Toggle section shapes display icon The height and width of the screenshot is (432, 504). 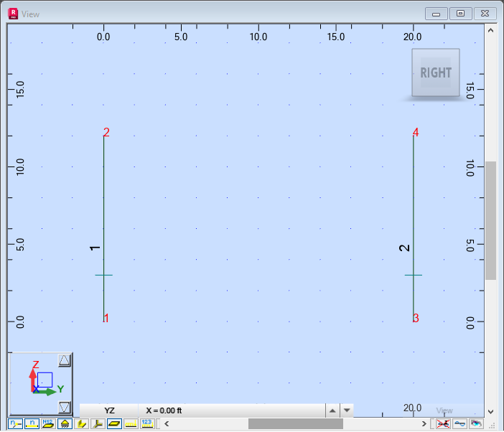tap(82, 424)
